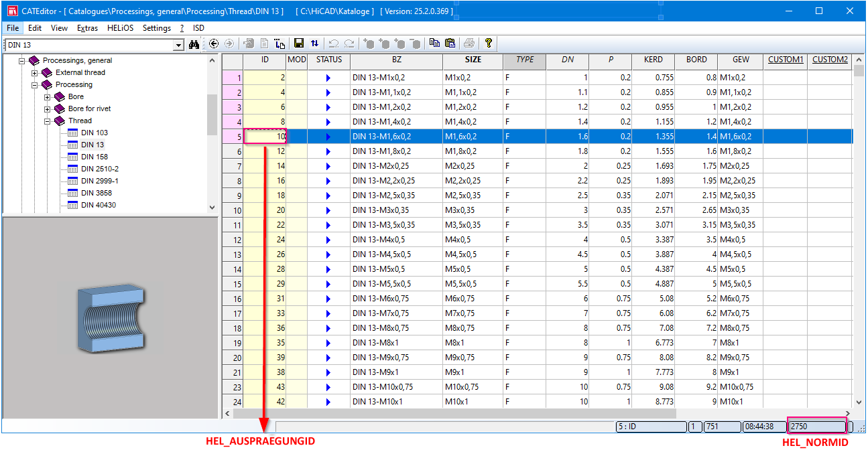Click the KERD column header
Image resolution: width=868 pixels, height=452 pixels.
pos(653,60)
